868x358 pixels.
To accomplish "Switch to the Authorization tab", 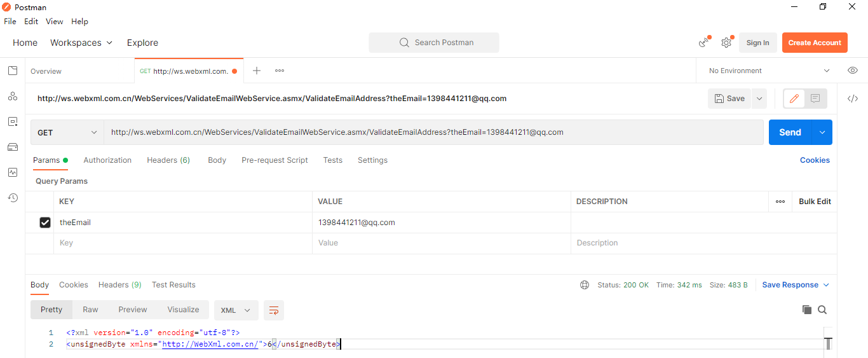I will tap(107, 160).
